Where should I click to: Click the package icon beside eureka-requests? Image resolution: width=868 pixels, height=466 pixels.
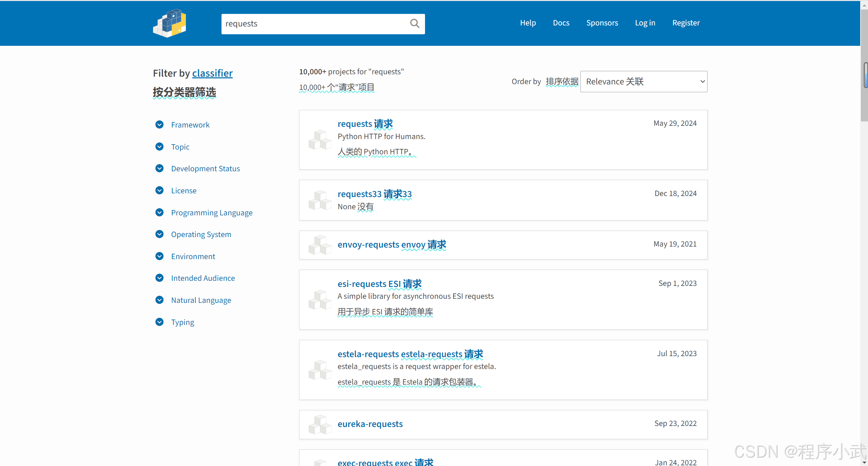click(x=320, y=424)
